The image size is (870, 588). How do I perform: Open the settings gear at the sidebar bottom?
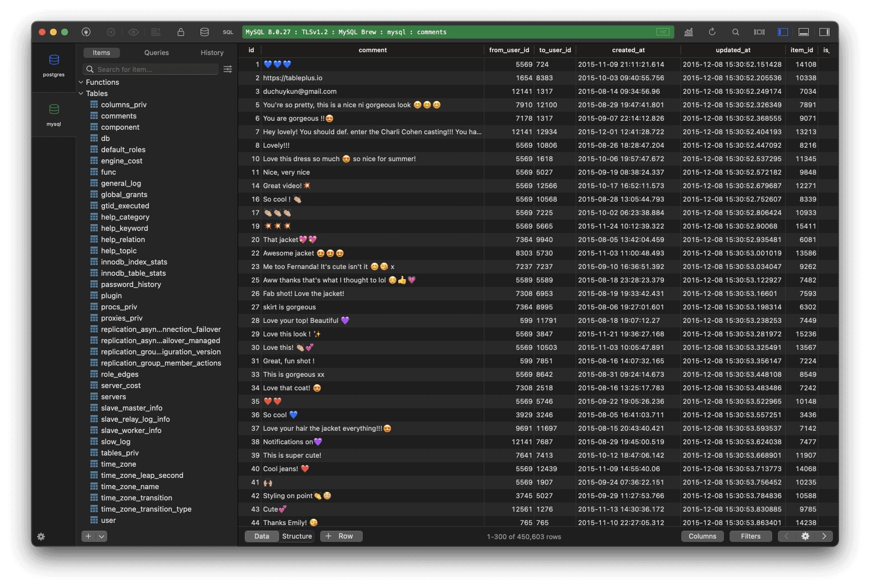40,536
